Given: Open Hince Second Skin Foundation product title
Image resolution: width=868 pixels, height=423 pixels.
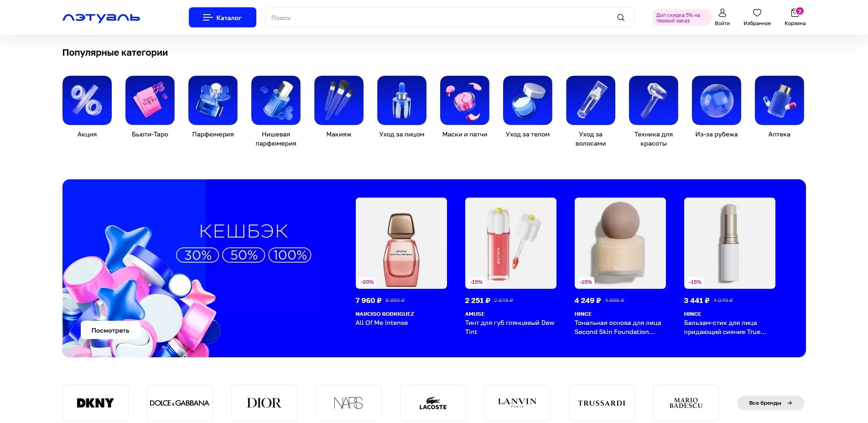Looking at the screenshot, I should pyautogui.click(x=618, y=327).
